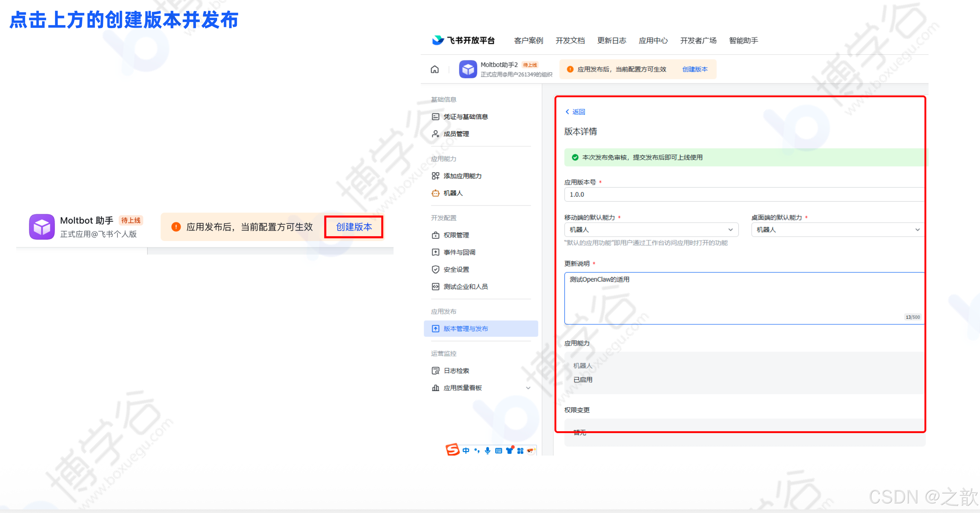The image size is (980, 513).
Task: Open the soft keyboard icon in IME toolbar
Action: [498, 451]
